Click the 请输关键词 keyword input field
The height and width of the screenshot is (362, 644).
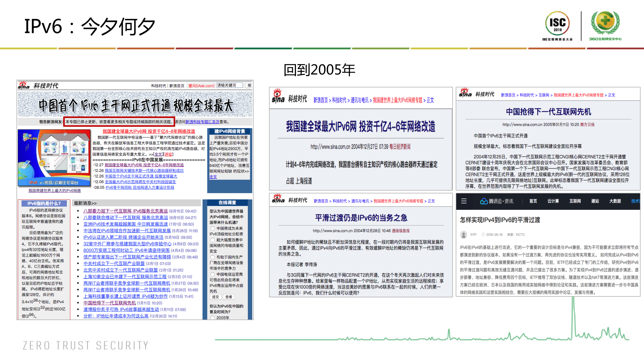229,85
